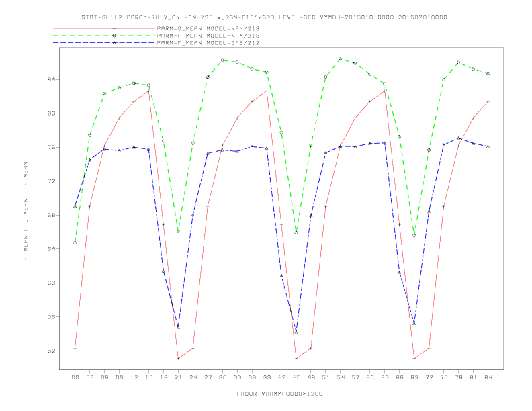Click x-axis forecast hour label 51

click(x=326, y=377)
